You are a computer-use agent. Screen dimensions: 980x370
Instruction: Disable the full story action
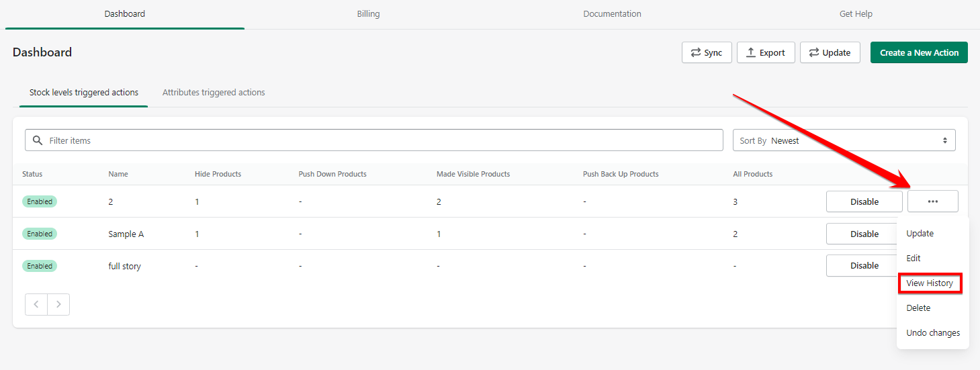click(861, 266)
